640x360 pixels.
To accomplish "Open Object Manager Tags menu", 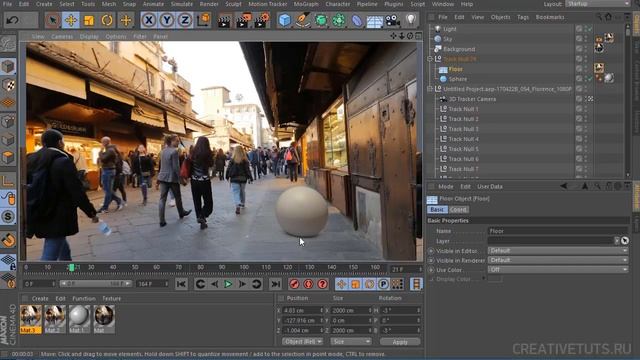I will click(x=523, y=17).
